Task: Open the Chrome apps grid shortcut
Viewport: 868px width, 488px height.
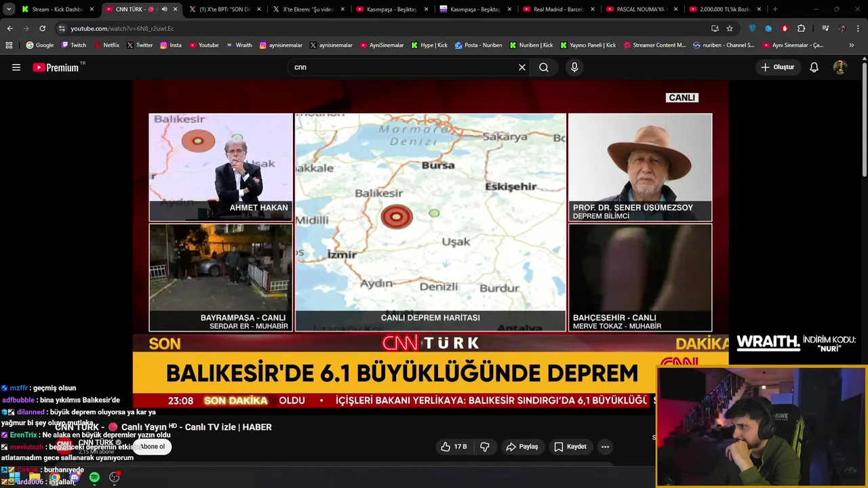Action: [x=9, y=45]
